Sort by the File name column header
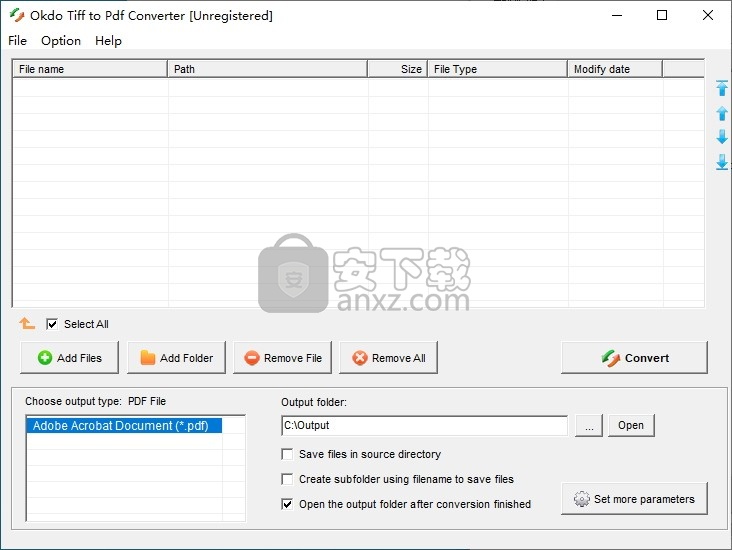This screenshot has width=732, height=550. click(90, 69)
